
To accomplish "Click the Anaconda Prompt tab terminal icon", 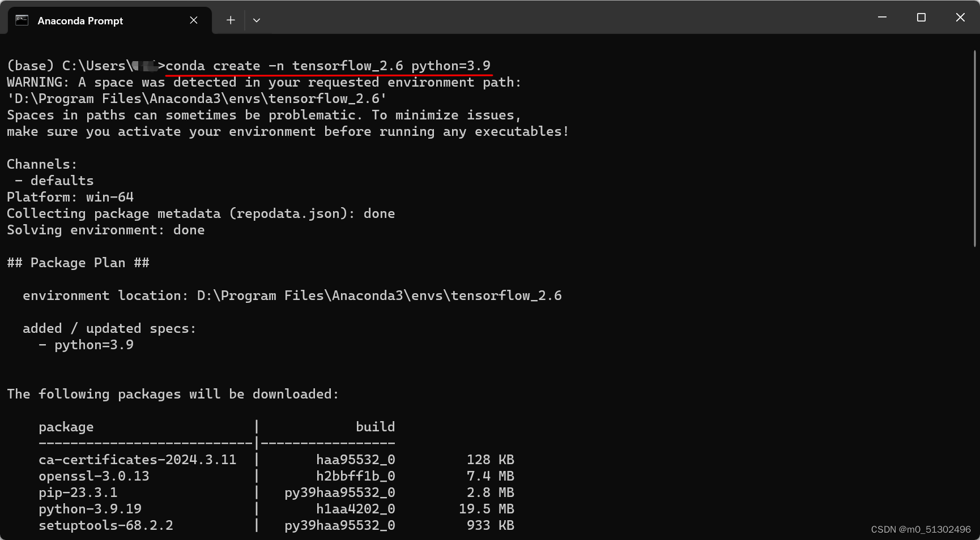I will [x=22, y=20].
